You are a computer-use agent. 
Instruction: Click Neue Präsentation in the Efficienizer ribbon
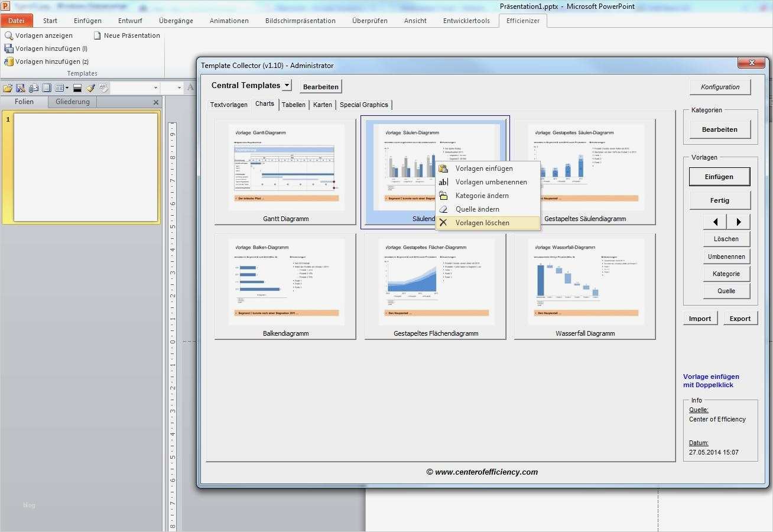coord(126,35)
